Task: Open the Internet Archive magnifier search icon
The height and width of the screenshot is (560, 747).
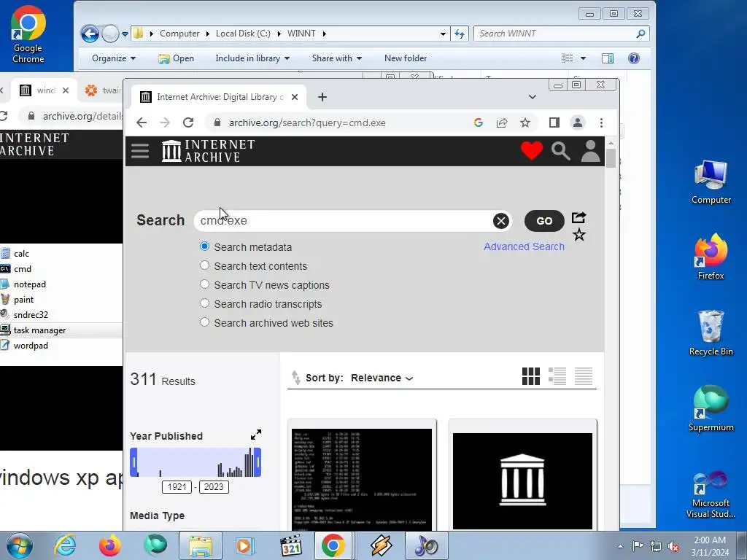Action: (x=561, y=151)
